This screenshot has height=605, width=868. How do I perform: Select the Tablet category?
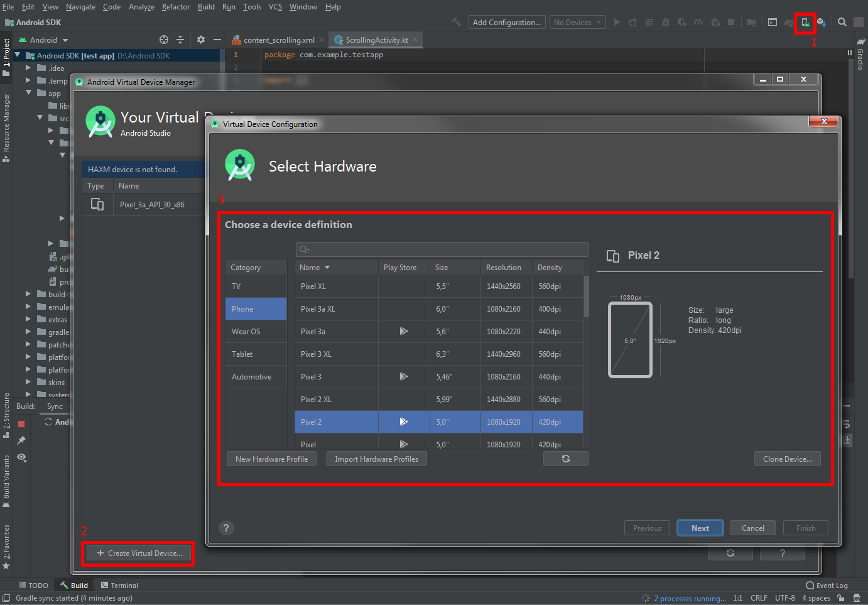[x=256, y=354]
